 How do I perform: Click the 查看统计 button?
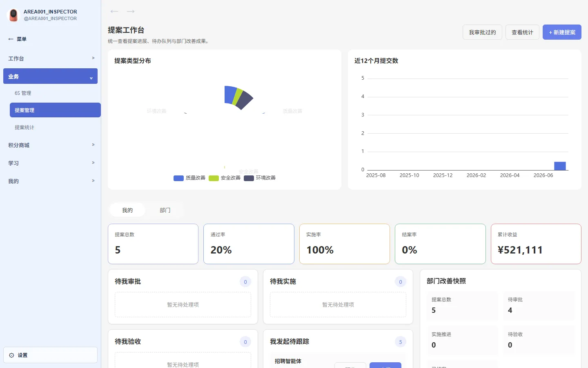522,32
